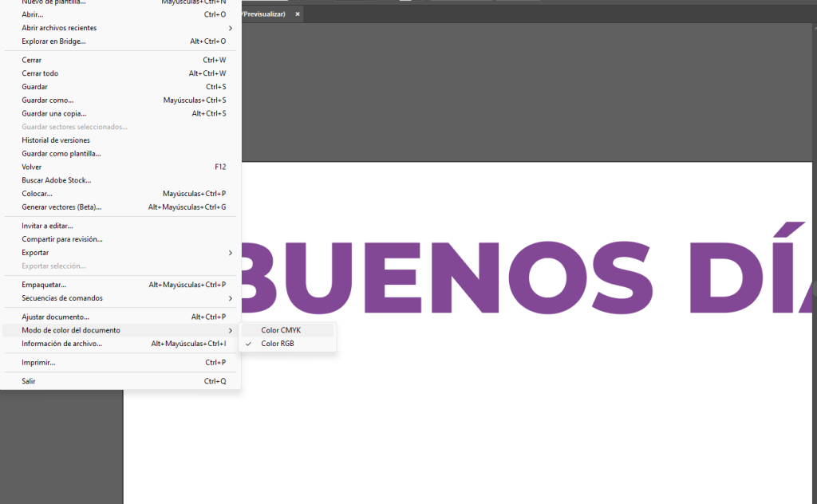817x504 pixels.
Task: Select Generar vectores (Beta)...
Action: (120, 207)
